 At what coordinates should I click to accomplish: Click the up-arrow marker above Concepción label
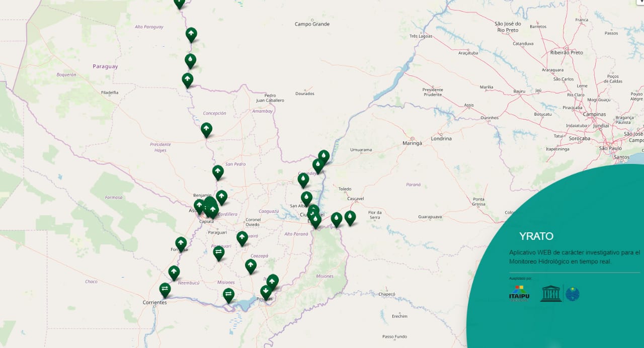coord(187,80)
